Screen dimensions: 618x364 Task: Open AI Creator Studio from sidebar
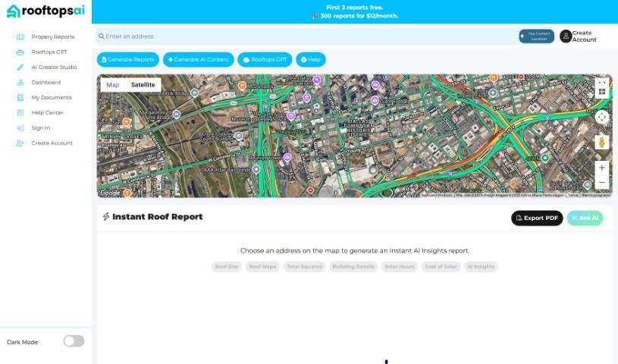click(x=54, y=67)
